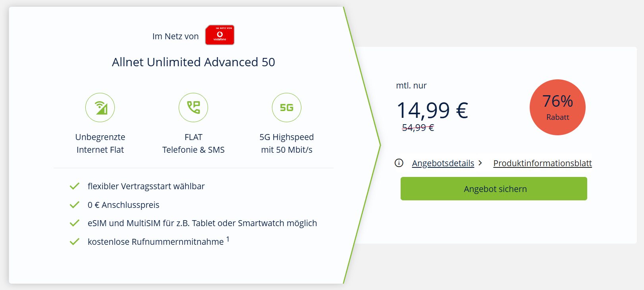Viewport: 644px width, 290px height.
Task: Click the checkmark beside eSIM und MultiSIM
Action: [x=75, y=223]
